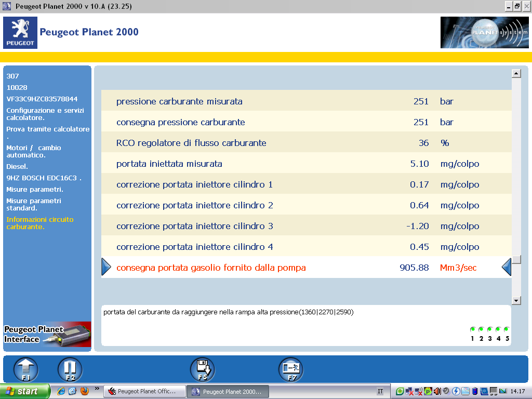Click the right blue arrow beside the selected row

tap(507, 267)
